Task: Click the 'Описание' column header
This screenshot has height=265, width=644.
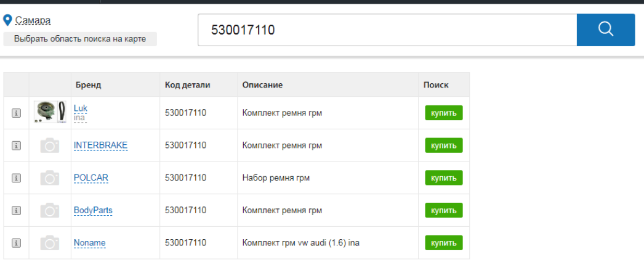Action: 262,85
